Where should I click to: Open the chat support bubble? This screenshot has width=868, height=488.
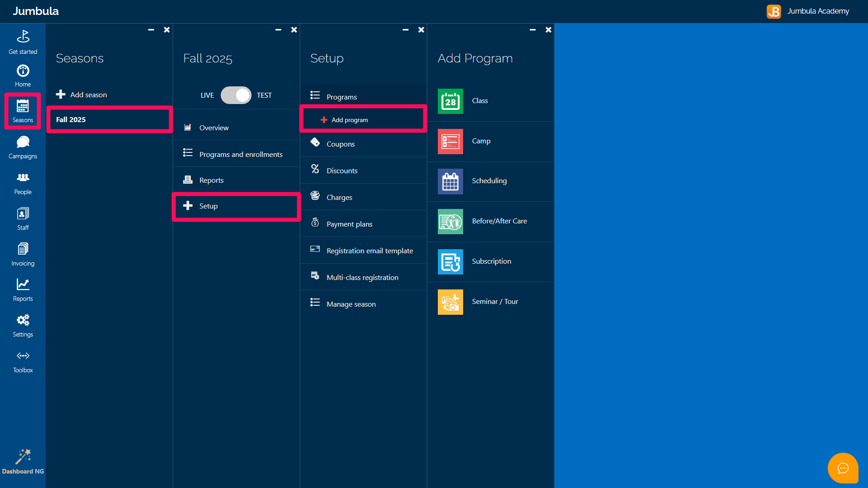843,468
